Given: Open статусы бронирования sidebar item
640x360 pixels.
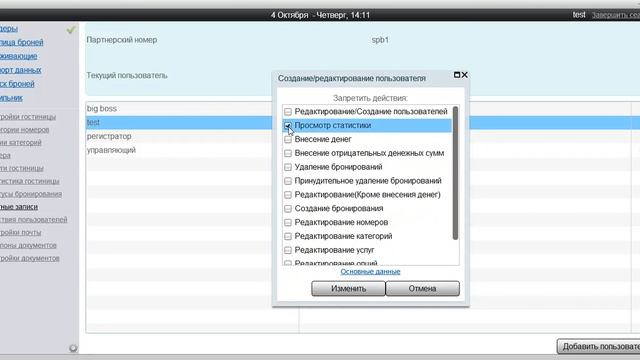Looking at the screenshot, I should tap(31, 194).
